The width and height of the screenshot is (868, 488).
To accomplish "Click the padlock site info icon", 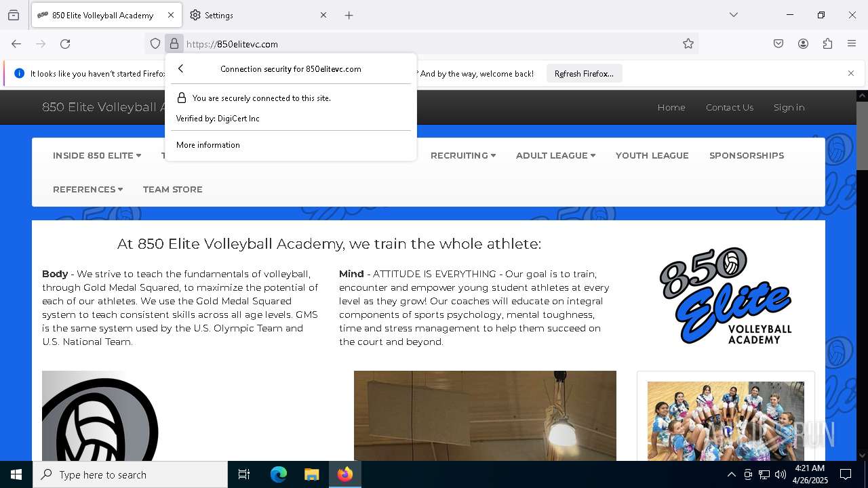I will (174, 44).
